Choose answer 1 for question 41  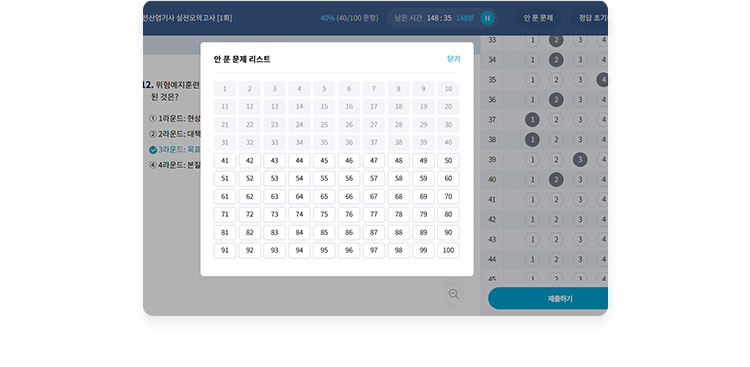coord(532,200)
